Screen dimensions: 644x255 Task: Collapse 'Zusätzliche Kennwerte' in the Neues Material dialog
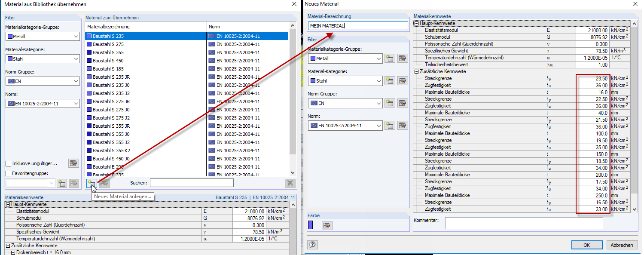[x=416, y=71]
